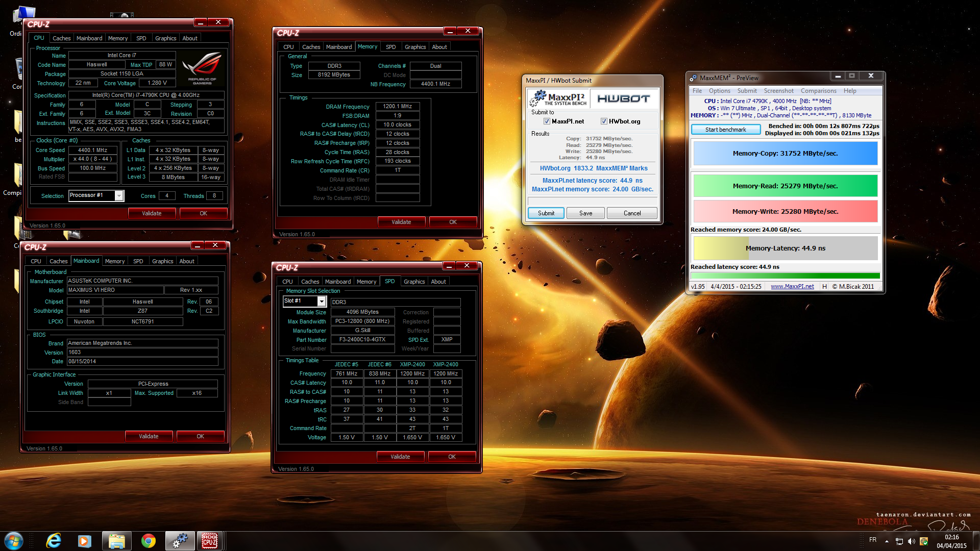The image size is (980, 551).
Task: Switch to MaxxMEM gear icon on taskbar
Action: [x=180, y=541]
